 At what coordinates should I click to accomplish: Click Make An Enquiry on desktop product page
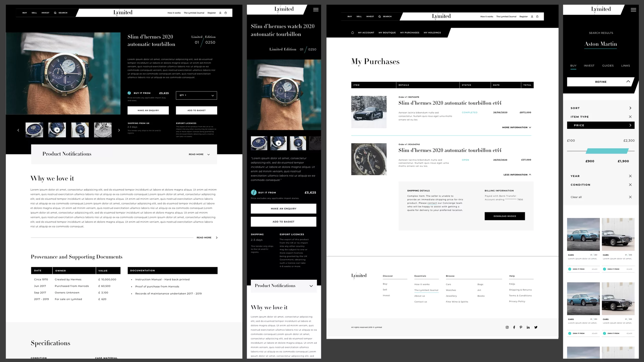148,110
